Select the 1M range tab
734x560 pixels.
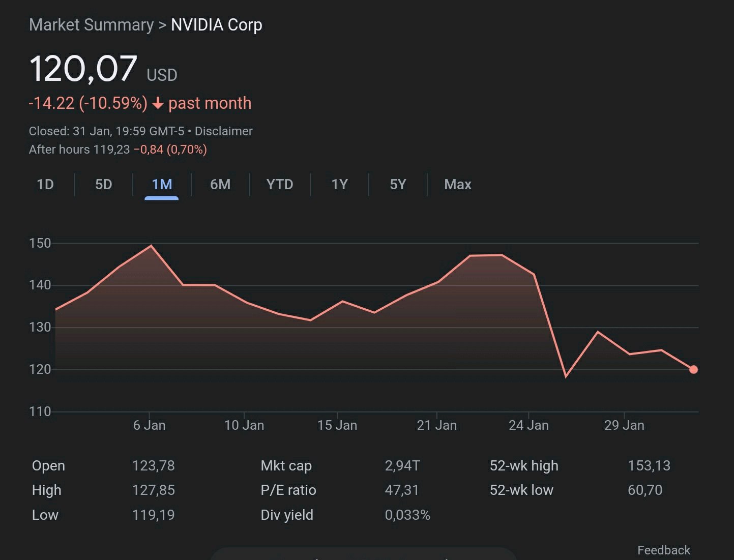tap(162, 184)
